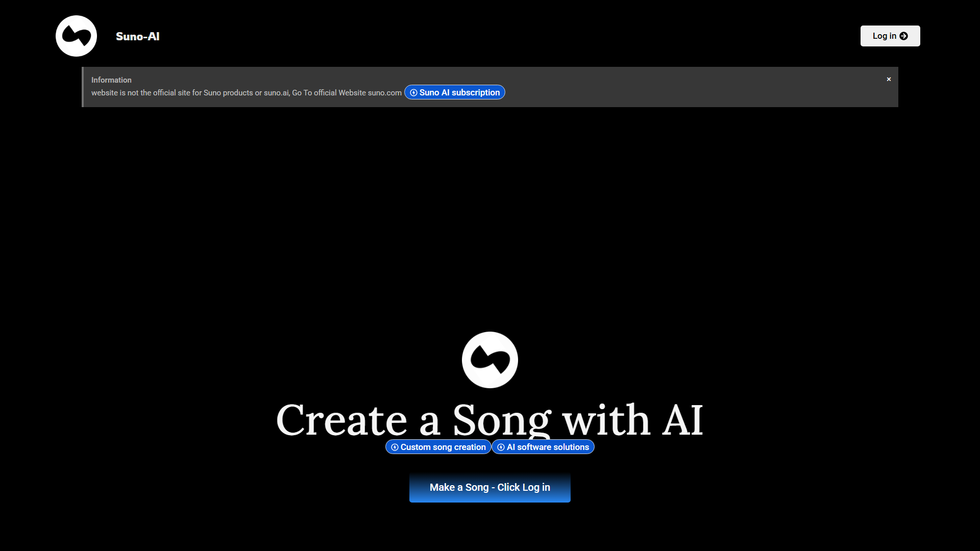The width and height of the screenshot is (980, 551).
Task: Click the circle icon beside Suno AI subscription
Action: point(413,92)
